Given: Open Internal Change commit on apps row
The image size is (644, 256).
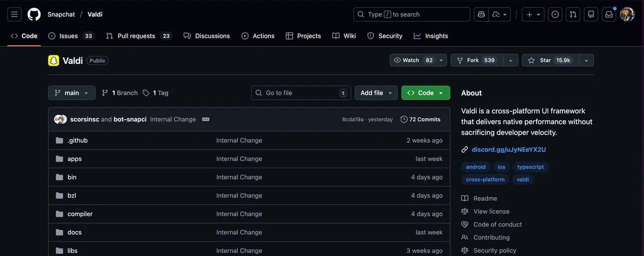Looking at the screenshot, I should (x=239, y=159).
